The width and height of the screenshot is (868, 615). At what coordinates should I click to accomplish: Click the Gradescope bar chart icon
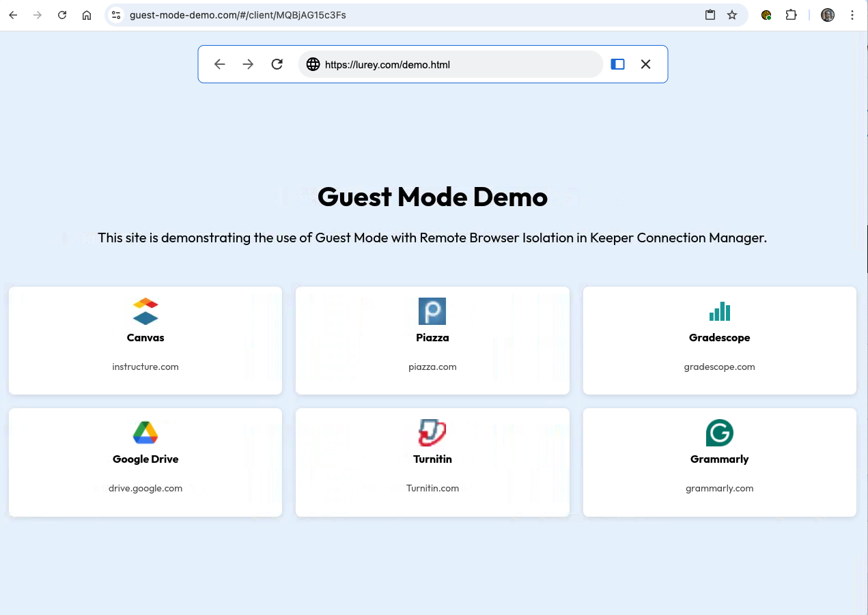pyautogui.click(x=719, y=311)
